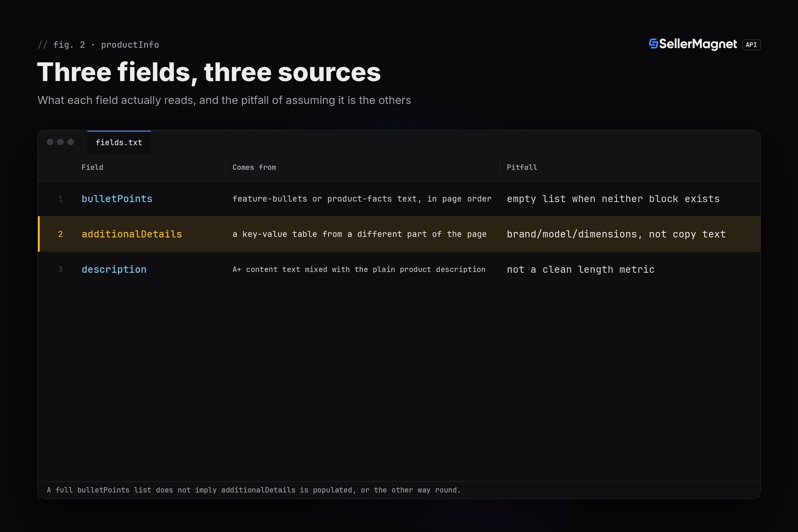Select the bulletPoints field name
798x532 pixels.
tap(117, 199)
